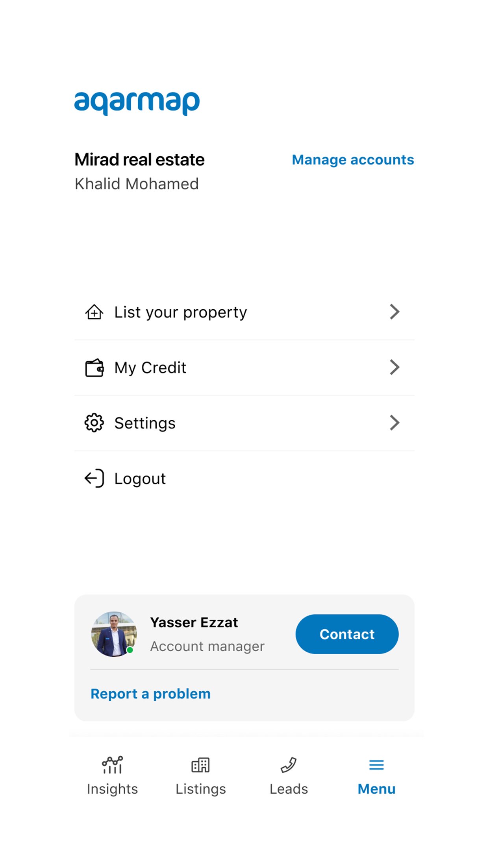Switch to the Listings tab label
489x868 pixels.
coord(200,789)
